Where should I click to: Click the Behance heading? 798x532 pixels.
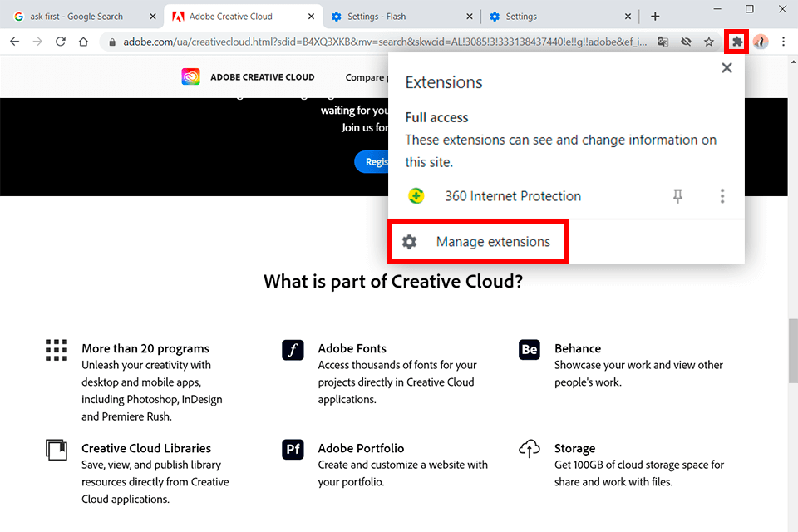(x=578, y=349)
